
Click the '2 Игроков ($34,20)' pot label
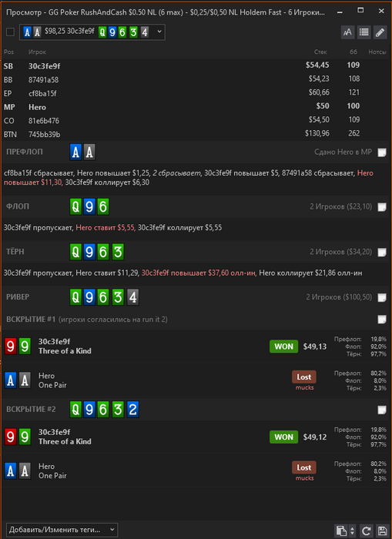(340, 252)
